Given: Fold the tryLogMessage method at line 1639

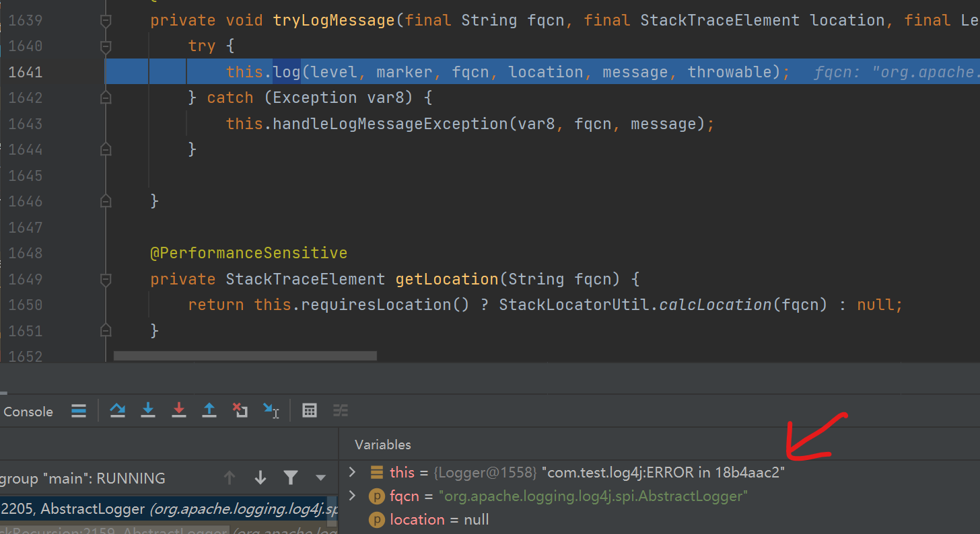Looking at the screenshot, I should pos(106,21).
